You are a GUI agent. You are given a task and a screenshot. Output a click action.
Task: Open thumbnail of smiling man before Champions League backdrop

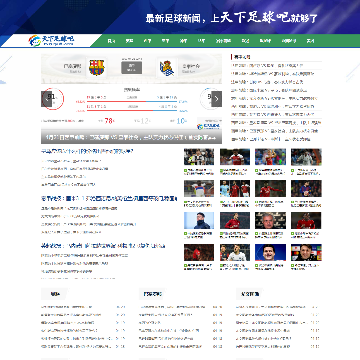[x=306, y=252]
